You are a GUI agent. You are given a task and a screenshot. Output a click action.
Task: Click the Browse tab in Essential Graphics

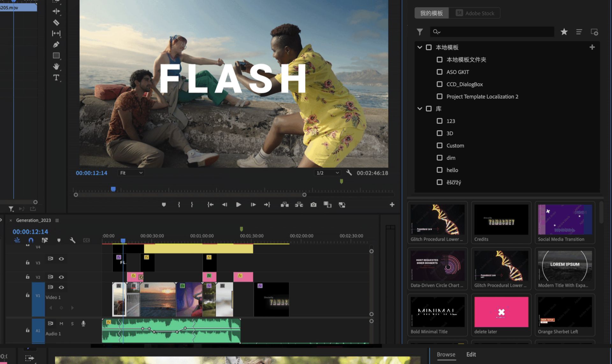click(446, 354)
